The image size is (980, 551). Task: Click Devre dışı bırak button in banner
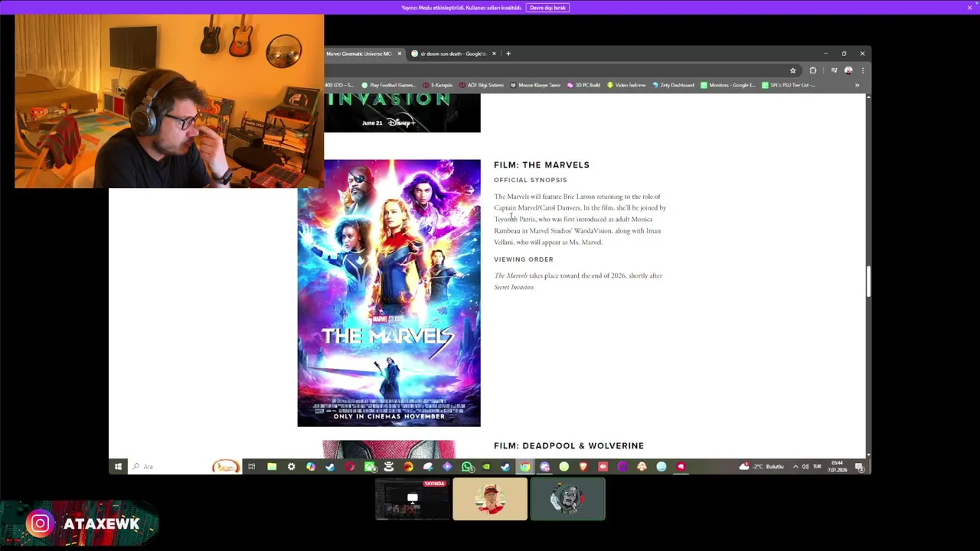point(547,8)
